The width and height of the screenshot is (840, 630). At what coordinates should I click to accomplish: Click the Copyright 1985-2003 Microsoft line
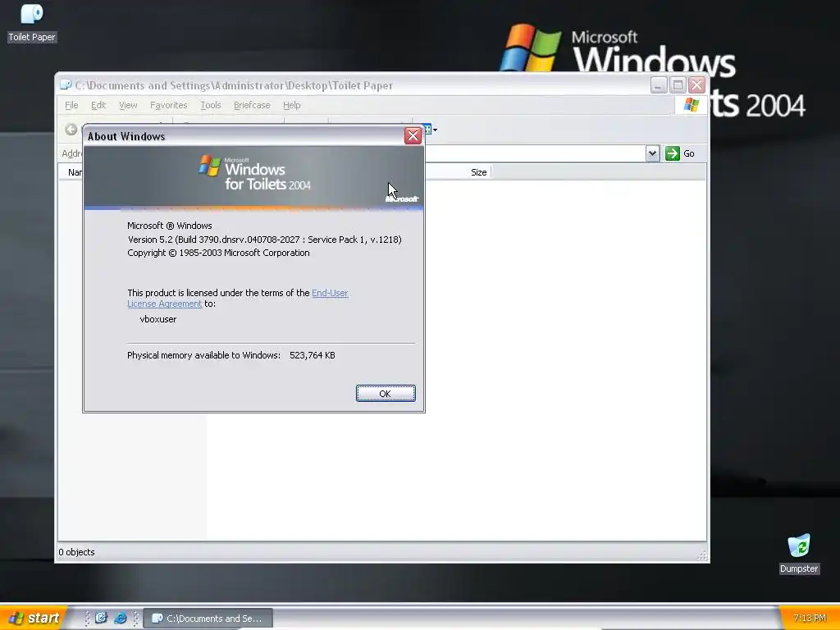218,253
